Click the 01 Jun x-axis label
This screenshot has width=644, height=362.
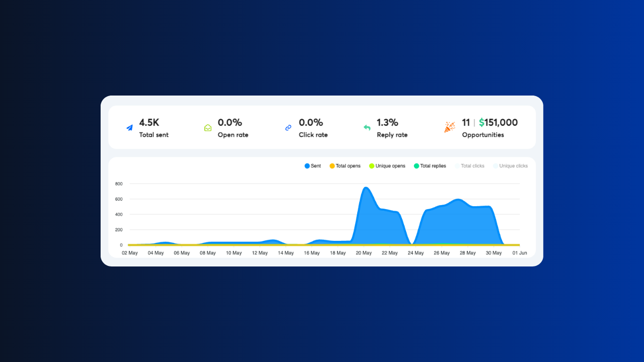point(520,253)
